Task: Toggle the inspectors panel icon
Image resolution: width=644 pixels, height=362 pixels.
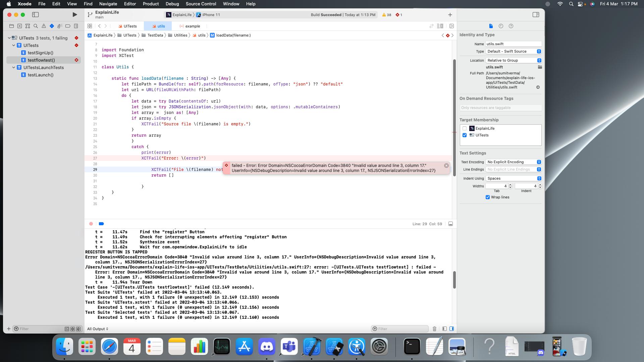Action: point(536,14)
